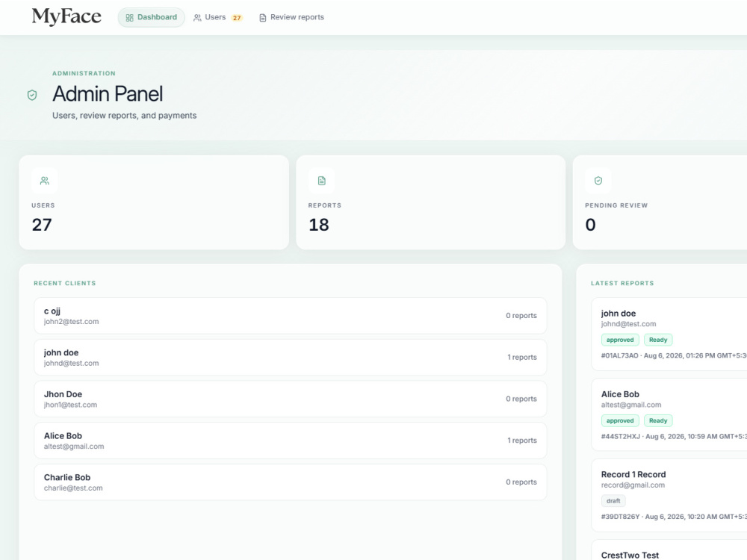
Task: Click email charlie@test.com
Action: (73, 488)
